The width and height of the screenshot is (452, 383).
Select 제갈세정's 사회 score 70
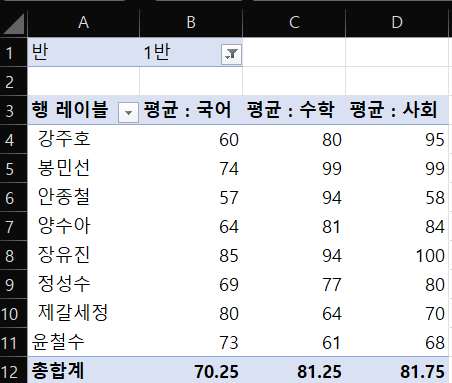(x=397, y=313)
